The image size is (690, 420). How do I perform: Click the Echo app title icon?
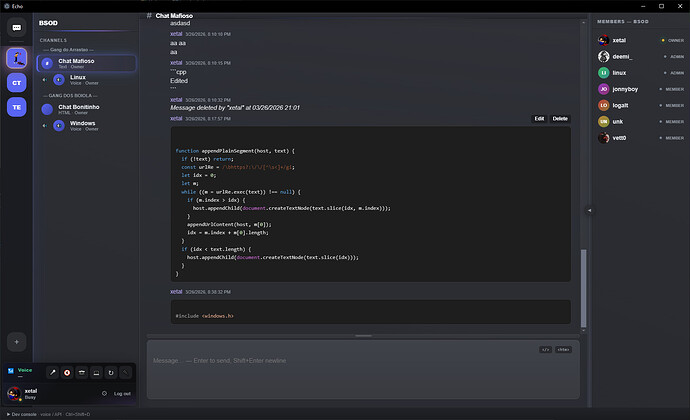[x=7, y=6]
